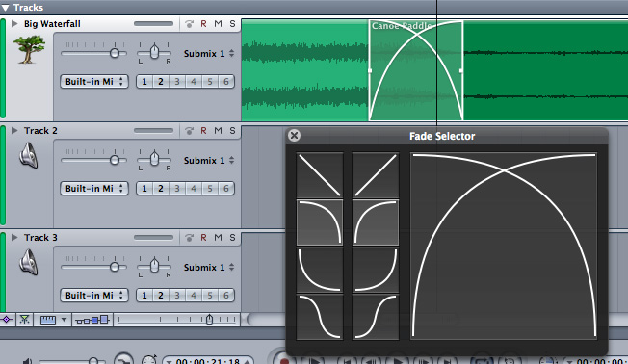Open the ruler units dropdown arrow

pyautogui.click(x=64, y=320)
